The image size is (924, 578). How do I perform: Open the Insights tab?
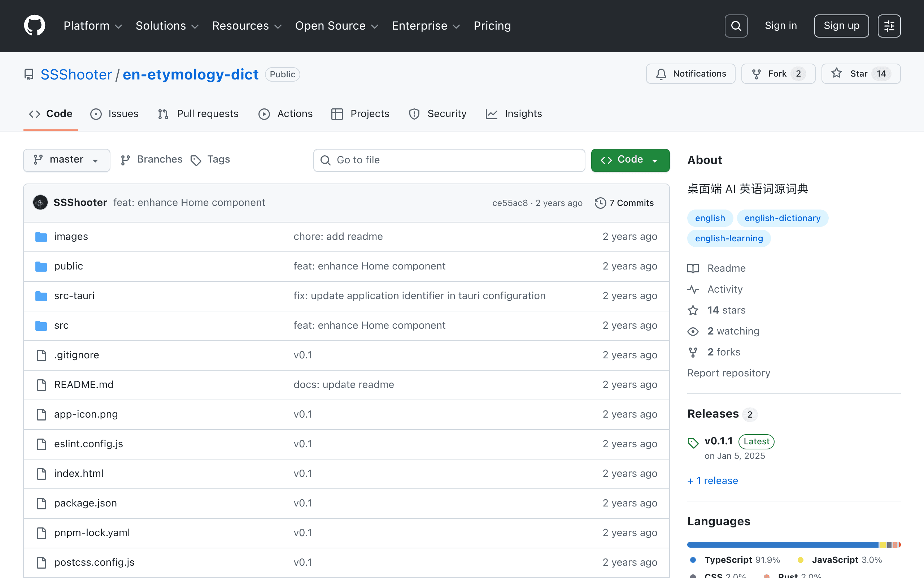(x=514, y=114)
